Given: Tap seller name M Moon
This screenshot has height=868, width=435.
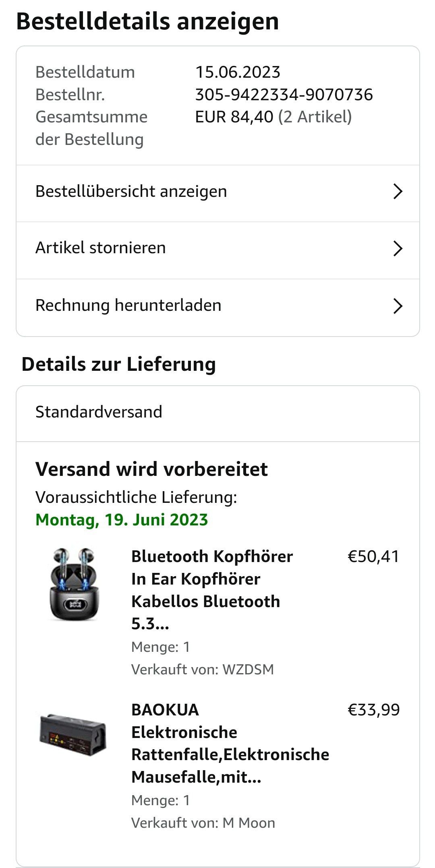Looking at the screenshot, I should point(249,823).
